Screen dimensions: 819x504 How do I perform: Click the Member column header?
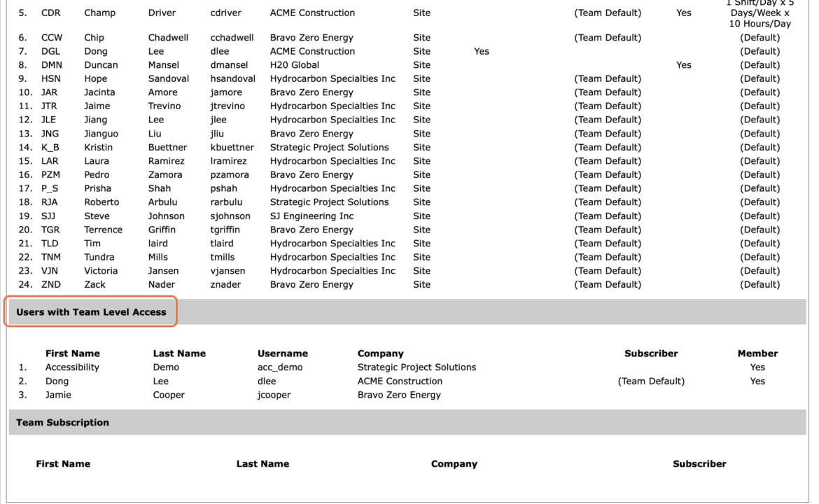pyautogui.click(x=757, y=353)
